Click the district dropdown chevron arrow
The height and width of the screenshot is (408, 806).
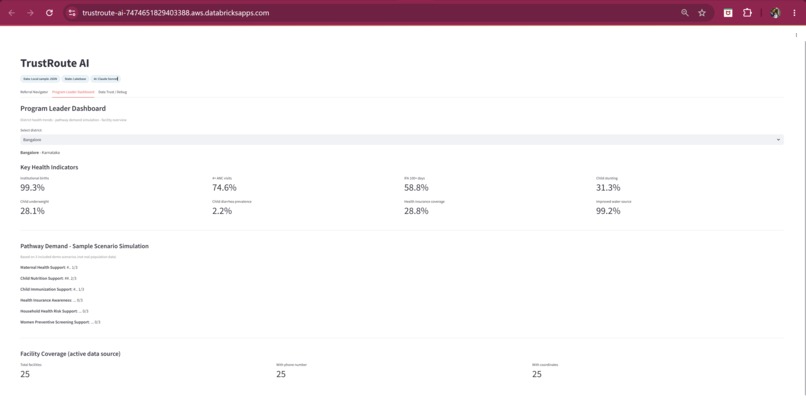point(778,140)
